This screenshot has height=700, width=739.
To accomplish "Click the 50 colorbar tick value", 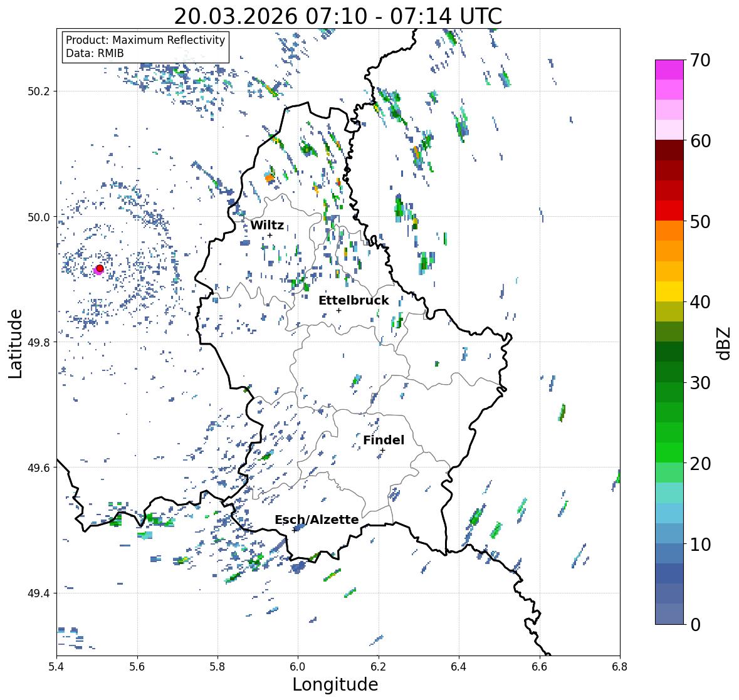I will (700, 221).
